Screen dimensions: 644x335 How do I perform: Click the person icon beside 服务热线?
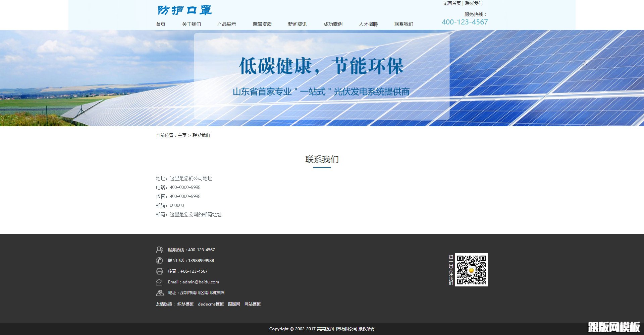[x=159, y=250]
